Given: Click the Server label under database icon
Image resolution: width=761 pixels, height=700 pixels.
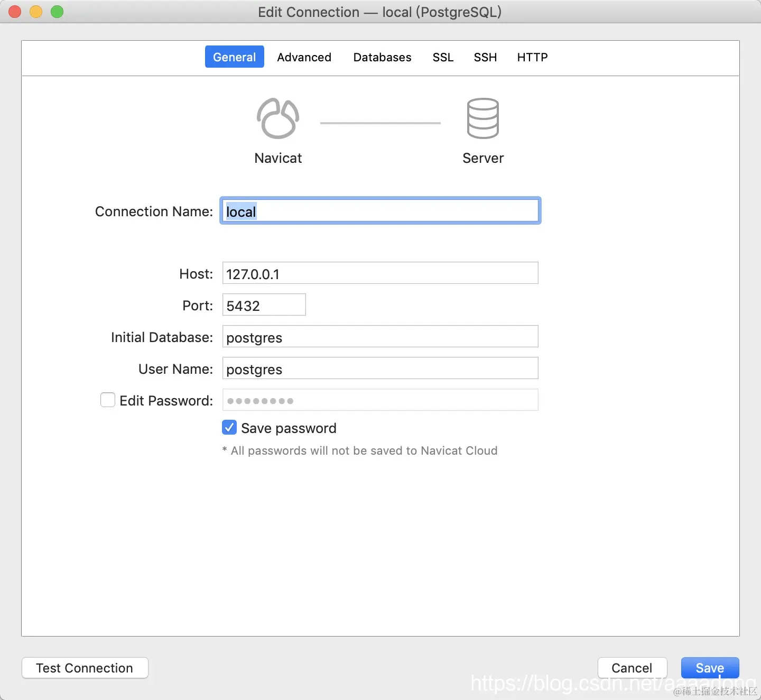Looking at the screenshot, I should click(483, 158).
